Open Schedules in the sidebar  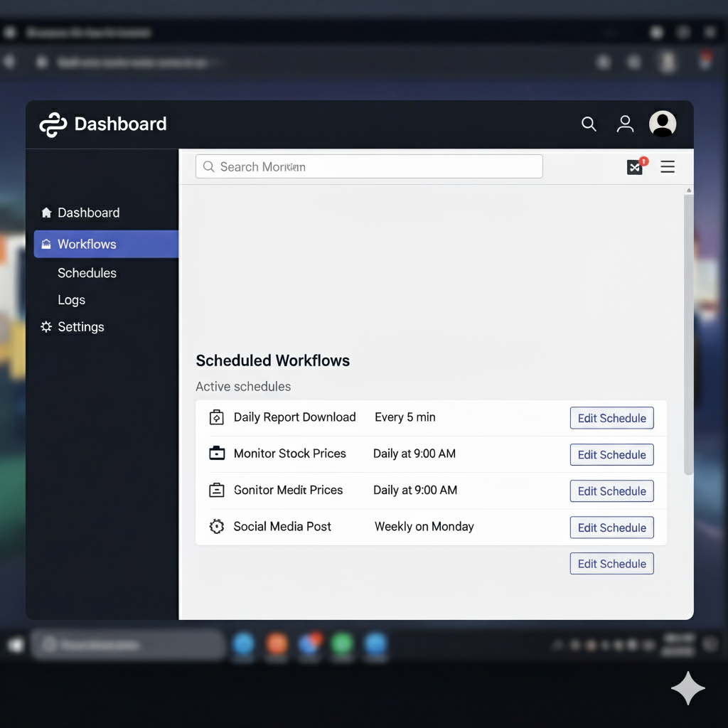pyautogui.click(x=87, y=273)
